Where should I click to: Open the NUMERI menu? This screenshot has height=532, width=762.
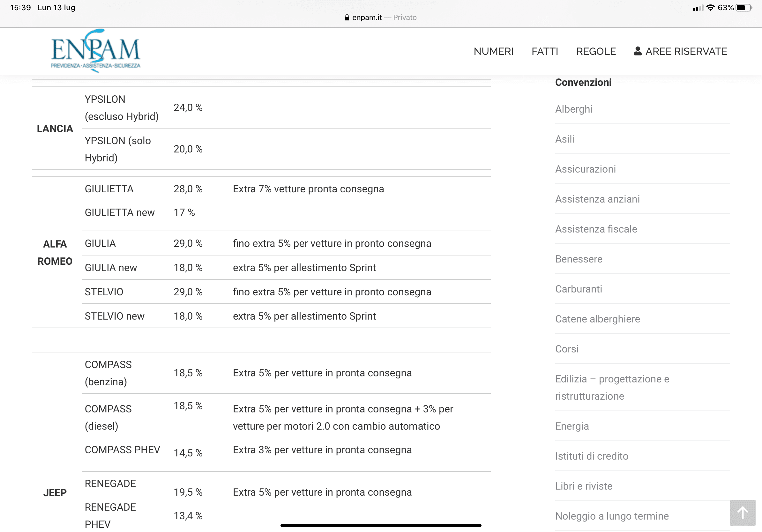[x=493, y=51]
